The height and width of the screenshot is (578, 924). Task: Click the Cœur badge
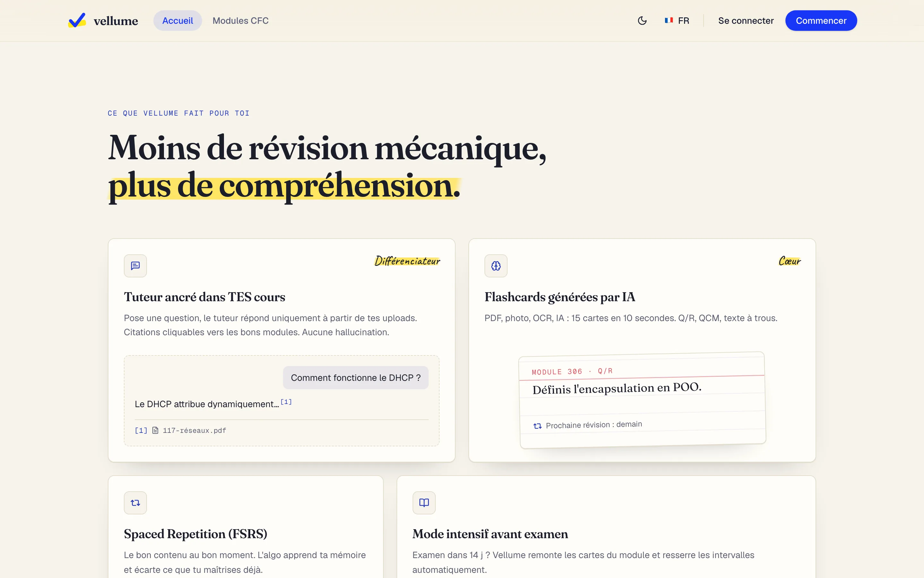pos(790,261)
